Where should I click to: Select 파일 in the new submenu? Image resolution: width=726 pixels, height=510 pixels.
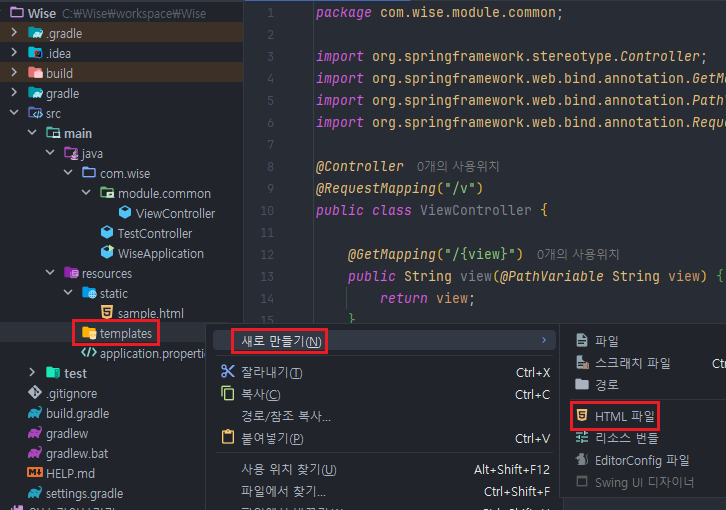[x=606, y=341]
